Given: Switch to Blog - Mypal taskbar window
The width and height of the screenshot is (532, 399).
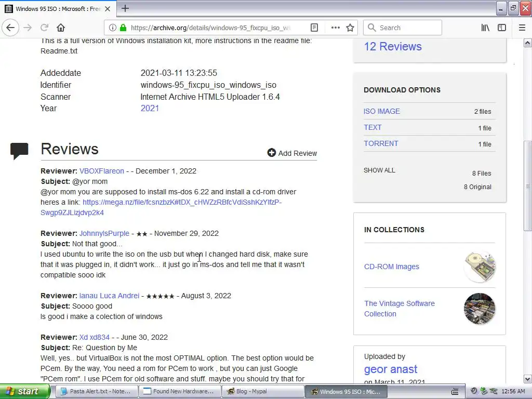Looking at the screenshot, I should coord(263,391).
